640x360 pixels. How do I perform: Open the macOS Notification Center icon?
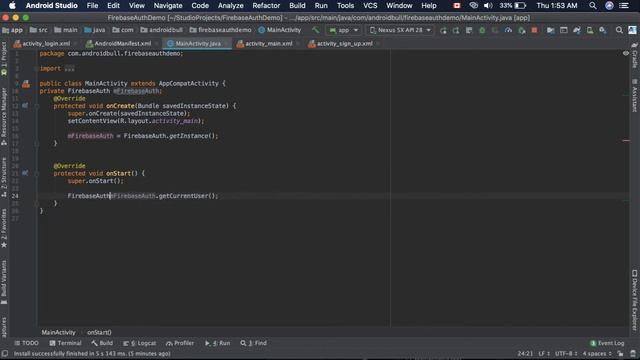(624, 6)
